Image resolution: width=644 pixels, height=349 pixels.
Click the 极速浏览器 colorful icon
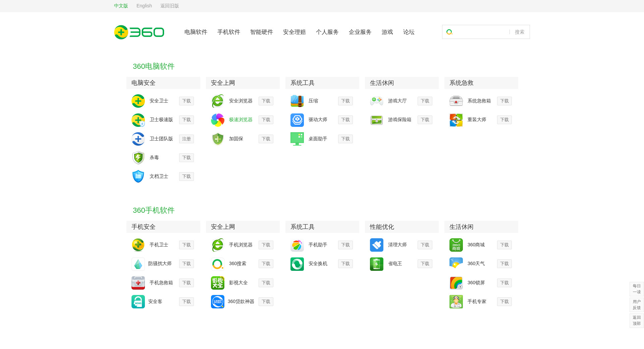click(x=218, y=120)
